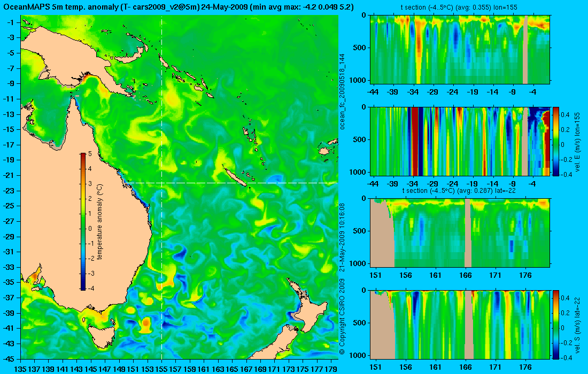This screenshot has width=588, height=374.
Task: Click tick value -4 on temperature anomaly colorbar
Action: (x=89, y=288)
